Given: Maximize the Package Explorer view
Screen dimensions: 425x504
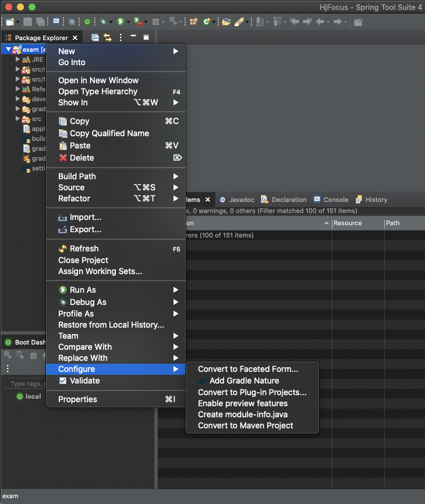Looking at the screenshot, I should tap(146, 38).
